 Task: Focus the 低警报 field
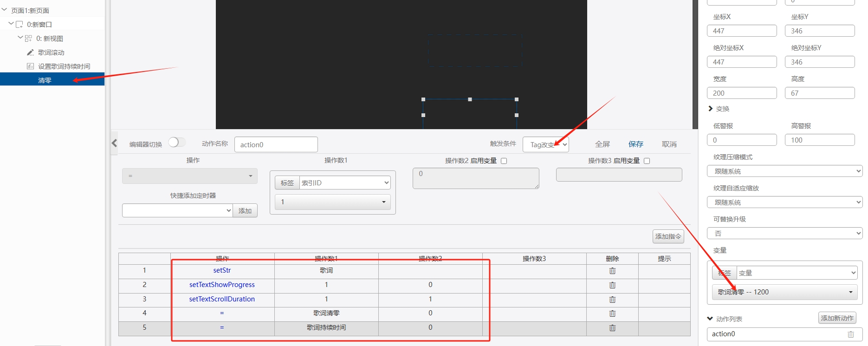pyautogui.click(x=742, y=140)
